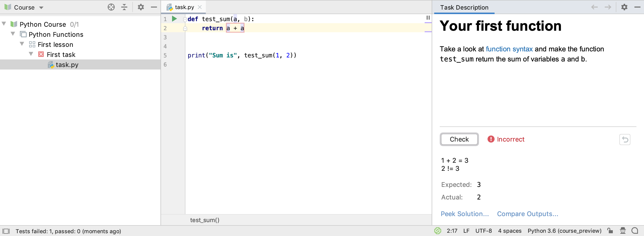Open Peek Solution link
The image size is (644, 236).
pyautogui.click(x=465, y=214)
